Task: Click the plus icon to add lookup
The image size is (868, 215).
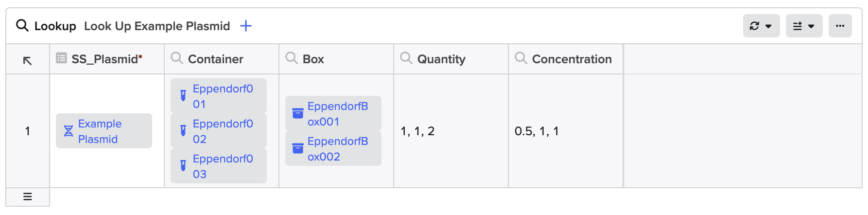Action: [246, 26]
